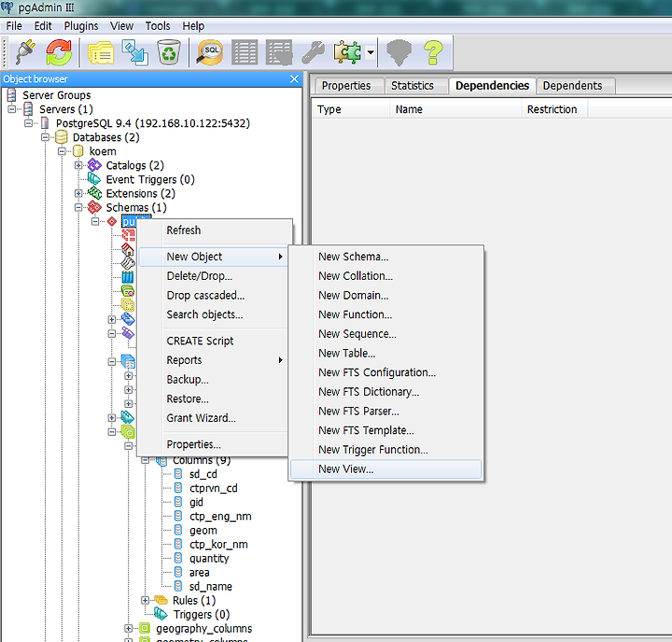Image resolution: width=672 pixels, height=642 pixels.
Task: Open the SQL query tool icon
Action: (210, 52)
